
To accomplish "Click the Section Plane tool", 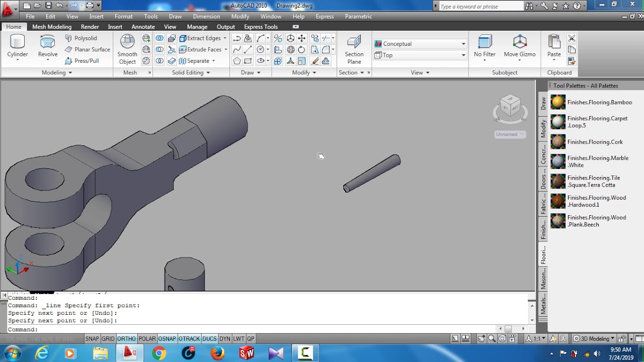I will tap(354, 49).
